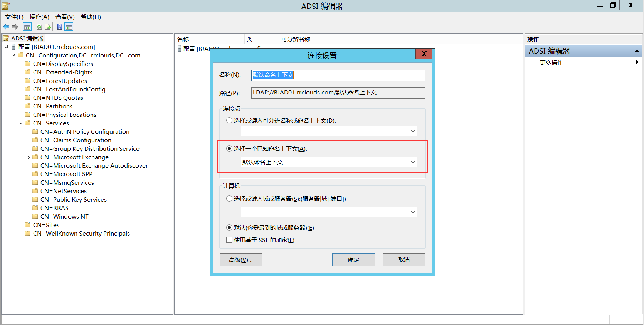
Task: Select CN=Group Key Distribution Service
Action: (90, 148)
